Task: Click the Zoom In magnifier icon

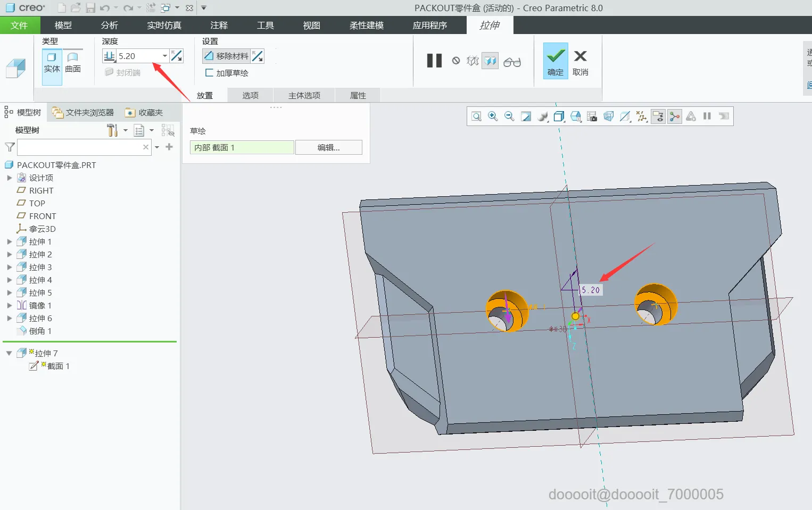Action: [493, 116]
